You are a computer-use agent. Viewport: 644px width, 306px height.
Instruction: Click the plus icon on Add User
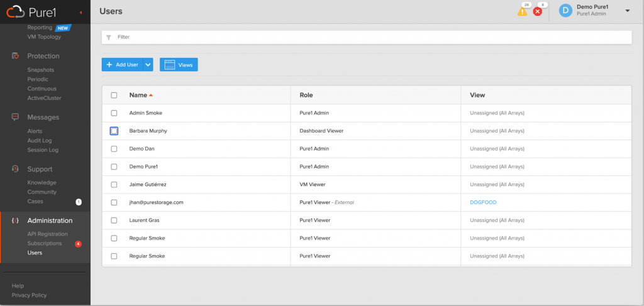[109, 65]
